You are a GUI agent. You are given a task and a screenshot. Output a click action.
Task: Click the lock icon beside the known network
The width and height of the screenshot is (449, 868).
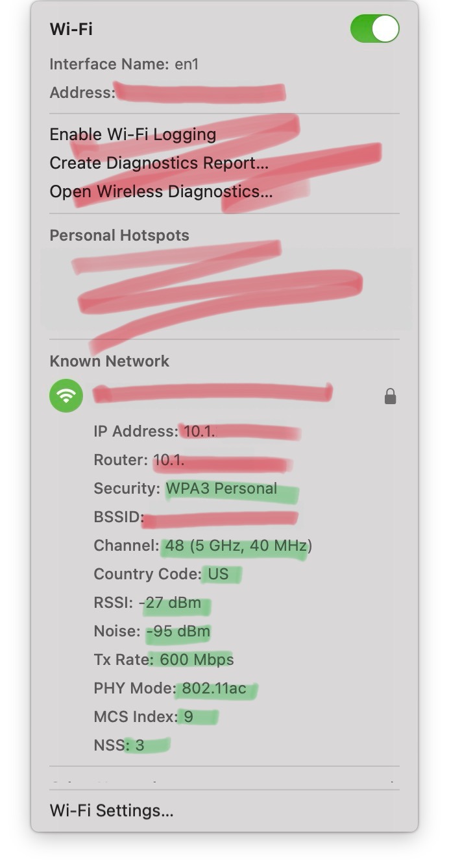click(390, 396)
